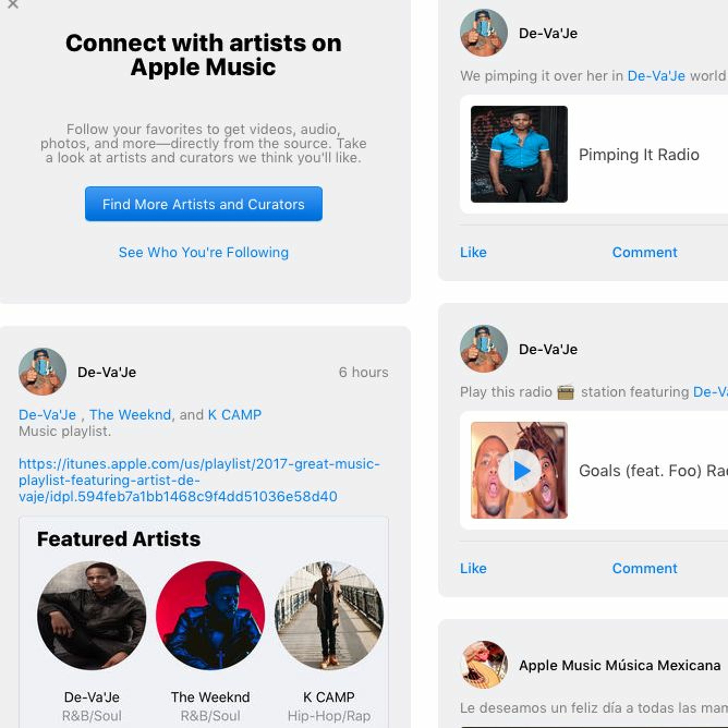
Task: Like the Pimping It Radio post
Action: click(473, 252)
